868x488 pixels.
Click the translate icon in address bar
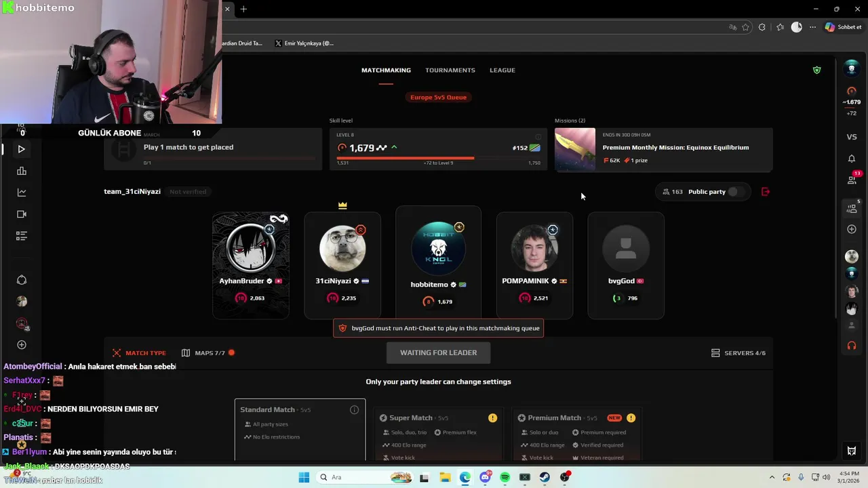click(732, 27)
